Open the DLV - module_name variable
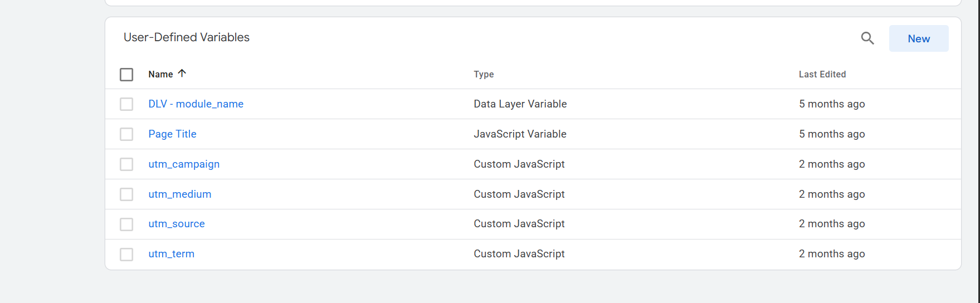980x303 pixels. [196, 104]
